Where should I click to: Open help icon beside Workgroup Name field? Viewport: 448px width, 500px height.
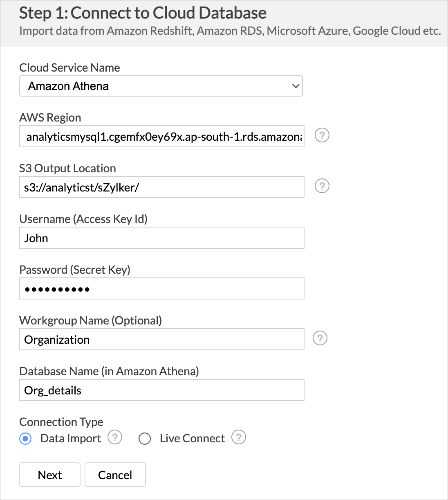pos(320,338)
